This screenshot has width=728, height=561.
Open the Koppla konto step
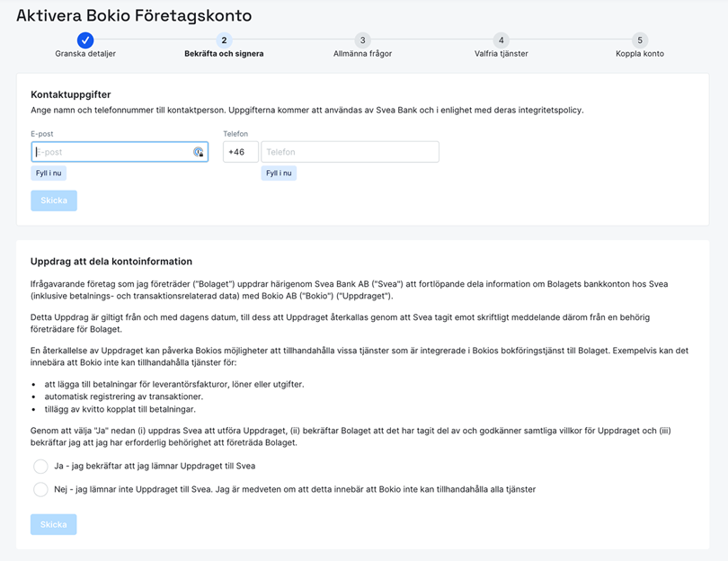[640, 54]
